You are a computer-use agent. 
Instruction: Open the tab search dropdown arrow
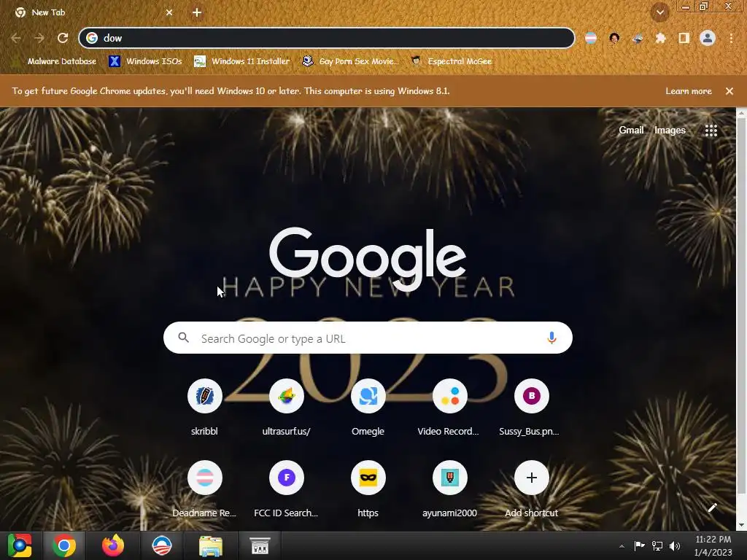tap(660, 12)
